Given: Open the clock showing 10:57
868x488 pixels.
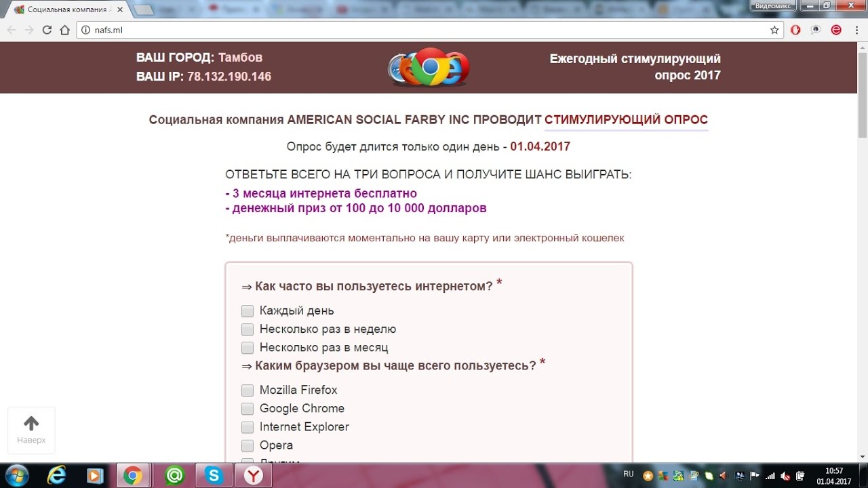Looking at the screenshot, I should pyautogui.click(x=833, y=476).
